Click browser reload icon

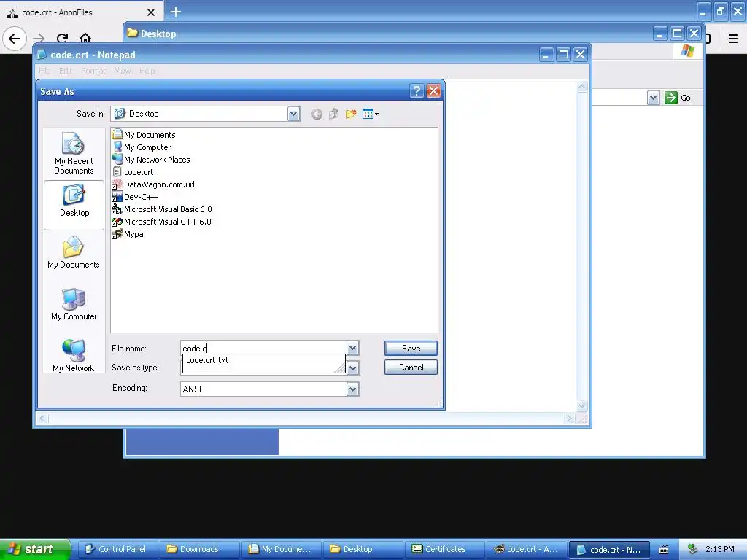(x=62, y=38)
